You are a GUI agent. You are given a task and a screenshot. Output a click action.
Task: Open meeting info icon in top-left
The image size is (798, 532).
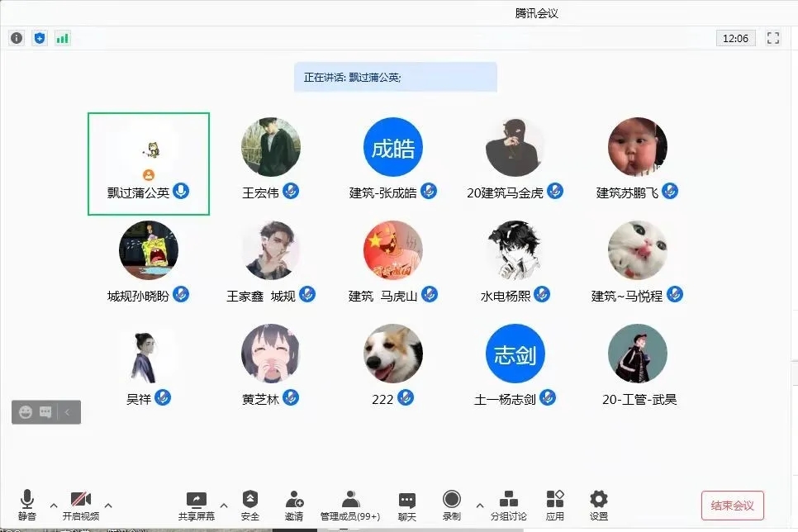click(x=17, y=38)
